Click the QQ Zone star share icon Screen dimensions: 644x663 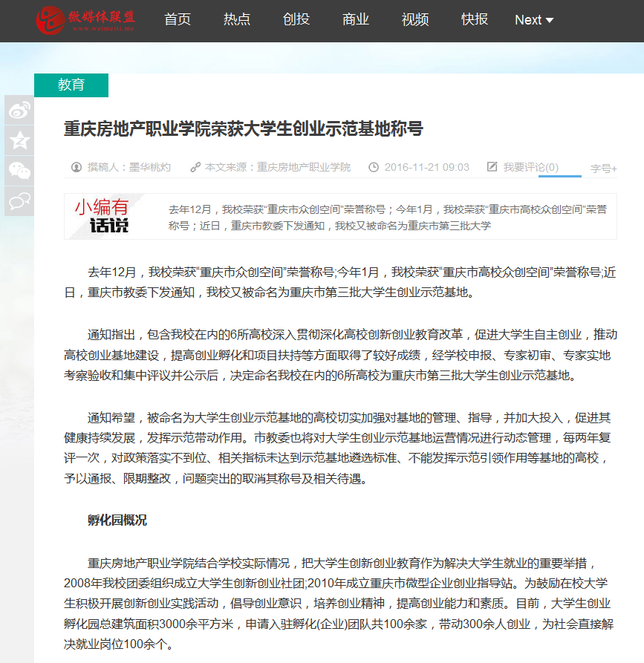pos(19,140)
